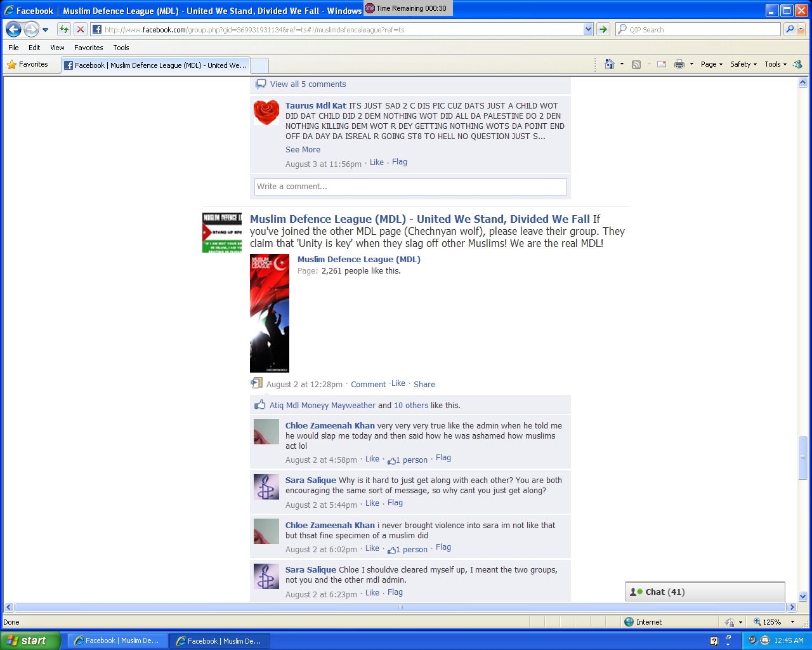Open the File menu
812x650 pixels.
(13, 48)
